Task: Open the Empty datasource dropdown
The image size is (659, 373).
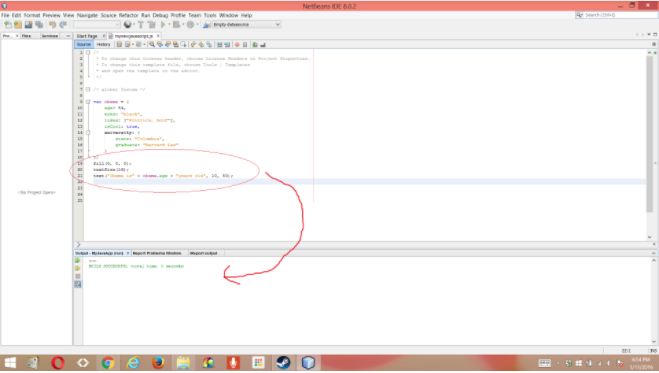Action: (246, 25)
